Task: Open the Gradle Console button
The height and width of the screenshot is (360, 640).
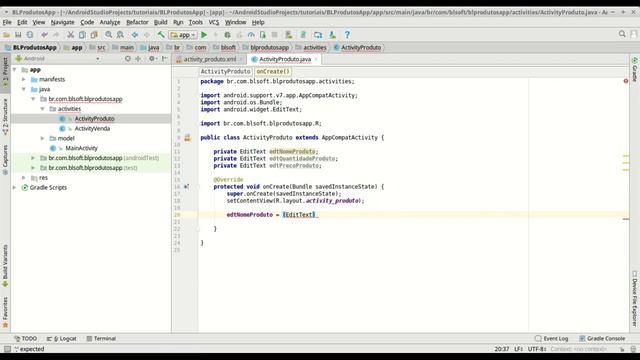Action: (x=602, y=339)
